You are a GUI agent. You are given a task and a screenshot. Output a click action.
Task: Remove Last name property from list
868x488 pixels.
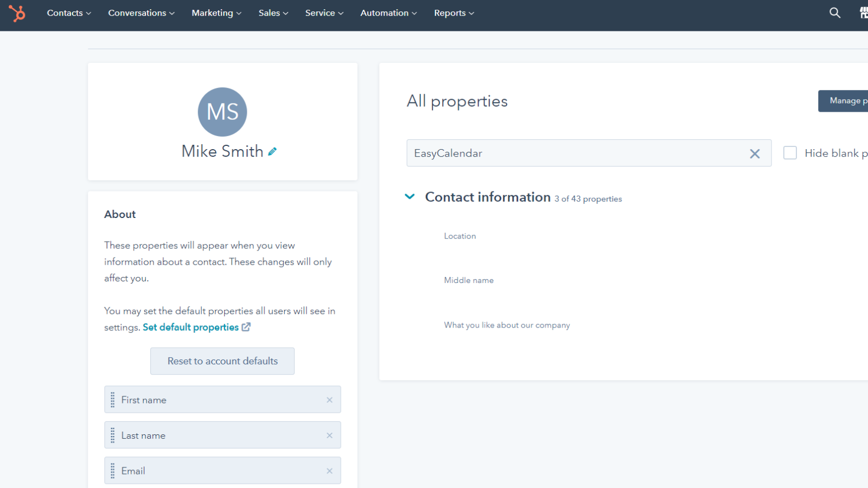[x=329, y=435]
